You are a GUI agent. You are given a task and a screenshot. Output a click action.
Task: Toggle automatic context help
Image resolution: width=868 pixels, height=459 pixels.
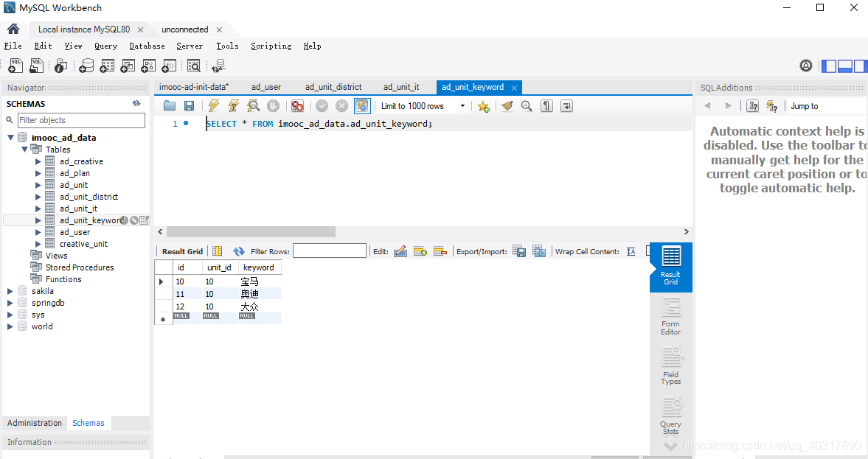click(x=772, y=105)
